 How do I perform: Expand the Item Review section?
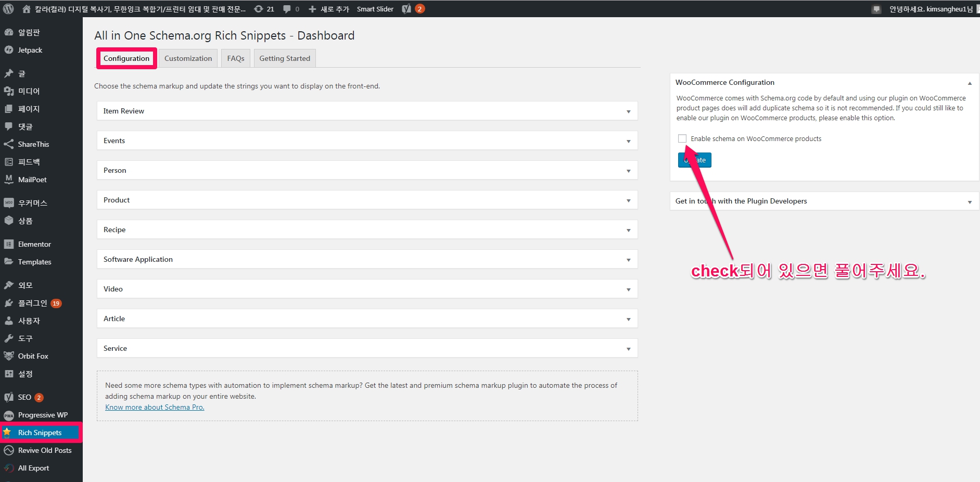click(367, 111)
